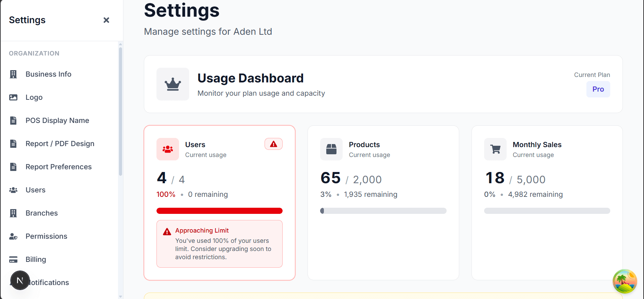The height and width of the screenshot is (299, 644).
Task: Click the Branches building icon
Action: (13, 213)
